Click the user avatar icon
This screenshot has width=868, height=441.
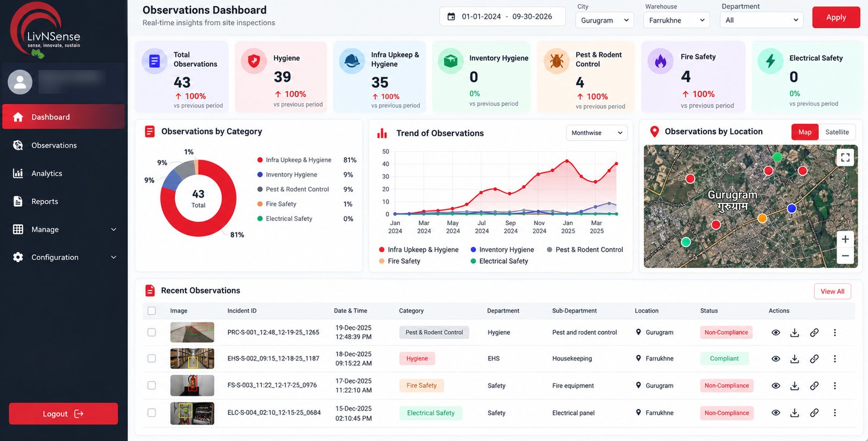pyautogui.click(x=20, y=82)
